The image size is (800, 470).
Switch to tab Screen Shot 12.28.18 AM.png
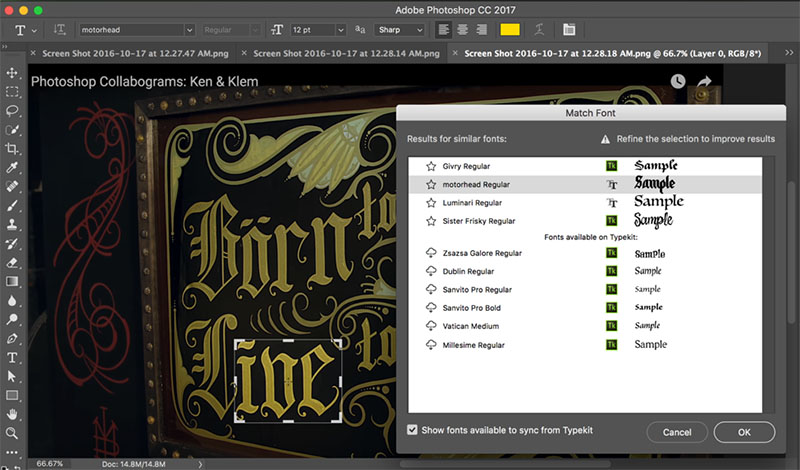(x=612, y=53)
